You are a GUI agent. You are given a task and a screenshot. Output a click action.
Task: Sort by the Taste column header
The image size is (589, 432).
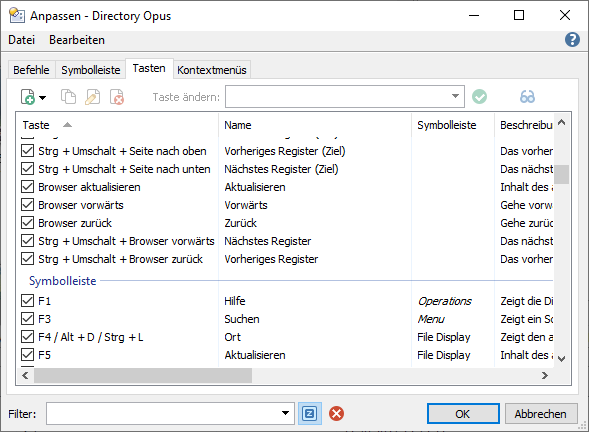click(117, 125)
